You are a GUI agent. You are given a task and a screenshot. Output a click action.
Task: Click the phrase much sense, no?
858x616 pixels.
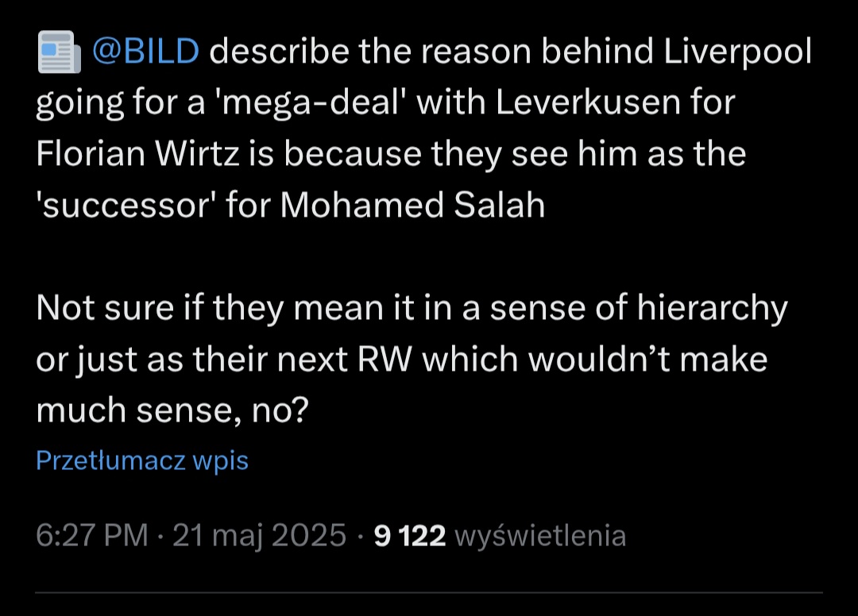(x=172, y=411)
